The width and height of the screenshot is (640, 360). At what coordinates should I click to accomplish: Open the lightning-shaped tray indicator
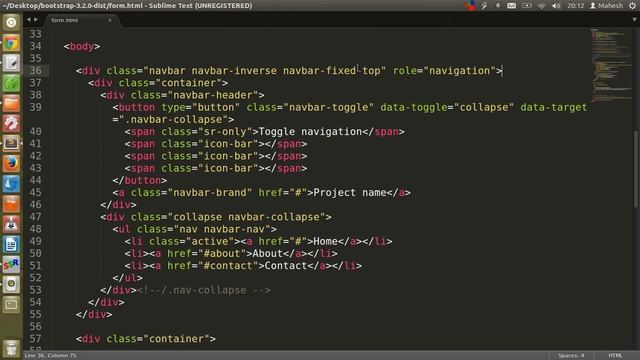484,5
